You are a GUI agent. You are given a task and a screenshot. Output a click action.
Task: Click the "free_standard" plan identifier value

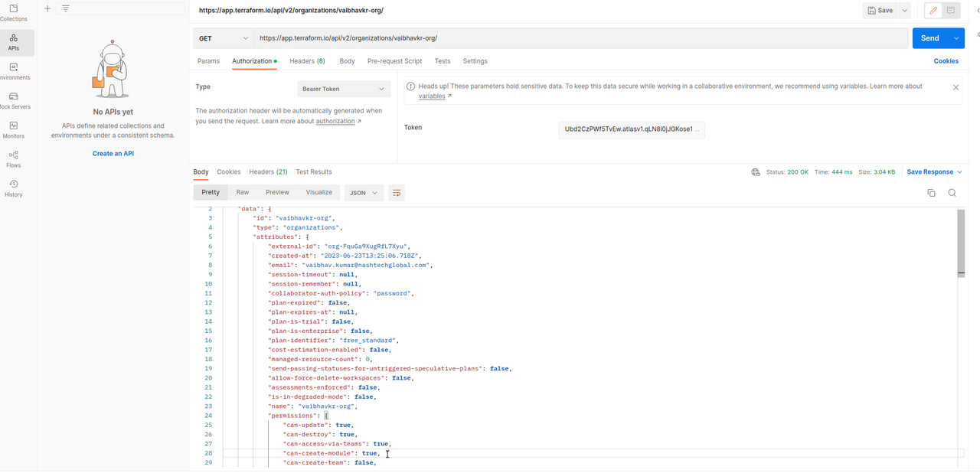pos(367,340)
